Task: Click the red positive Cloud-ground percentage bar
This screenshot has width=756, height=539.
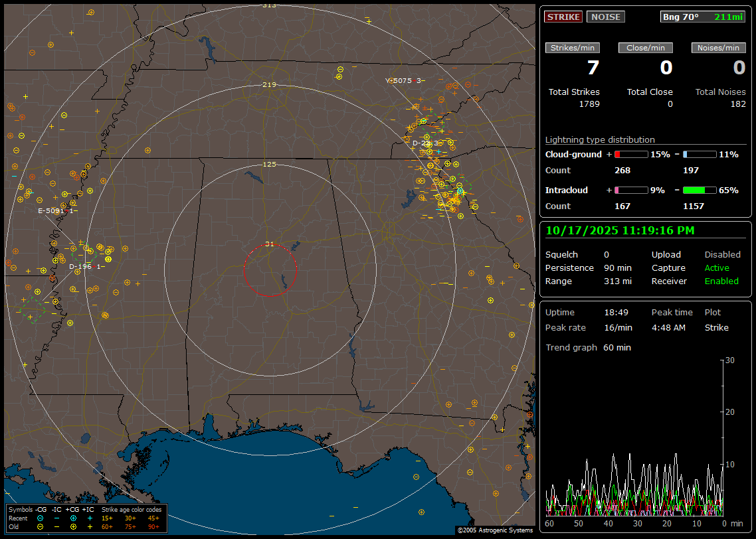Action: click(x=630, y=155)
